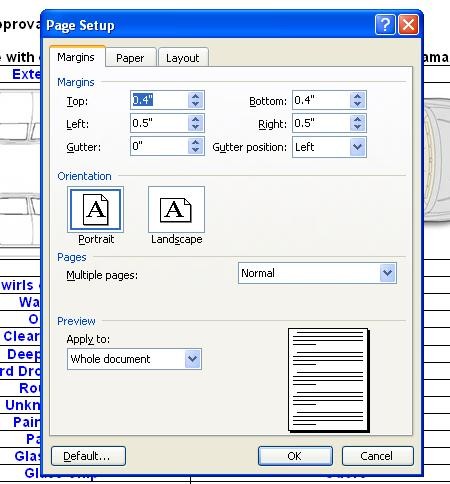Increase the Right margin with up arrow
The width and height of the screenshot is (450, 484).
pos(358,119)
